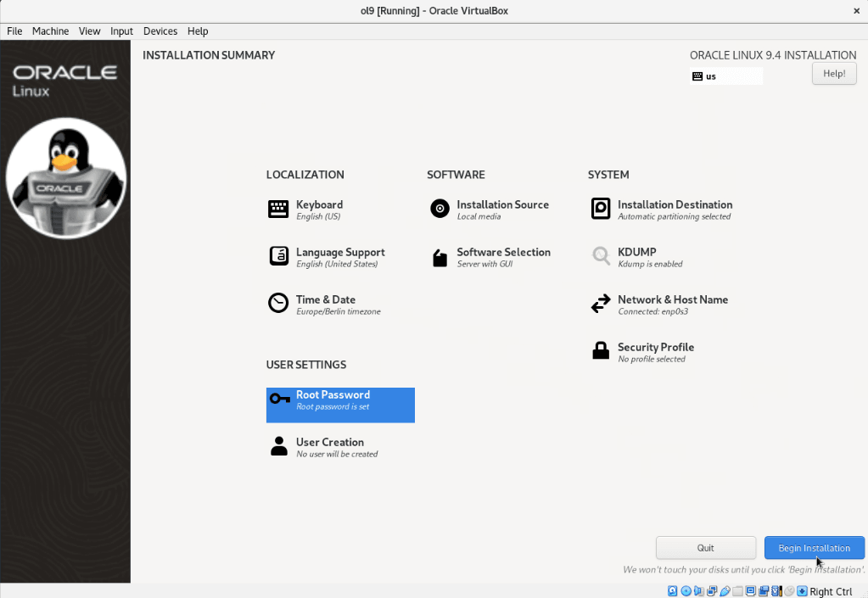Open the File menu

coord(14,31)
